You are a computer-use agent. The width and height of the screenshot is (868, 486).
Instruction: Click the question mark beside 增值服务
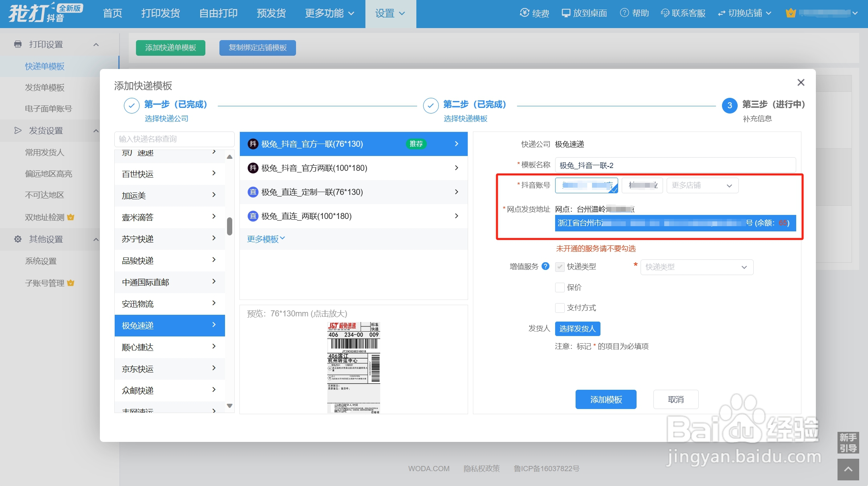pyautogui.click(x=545, y=266)
